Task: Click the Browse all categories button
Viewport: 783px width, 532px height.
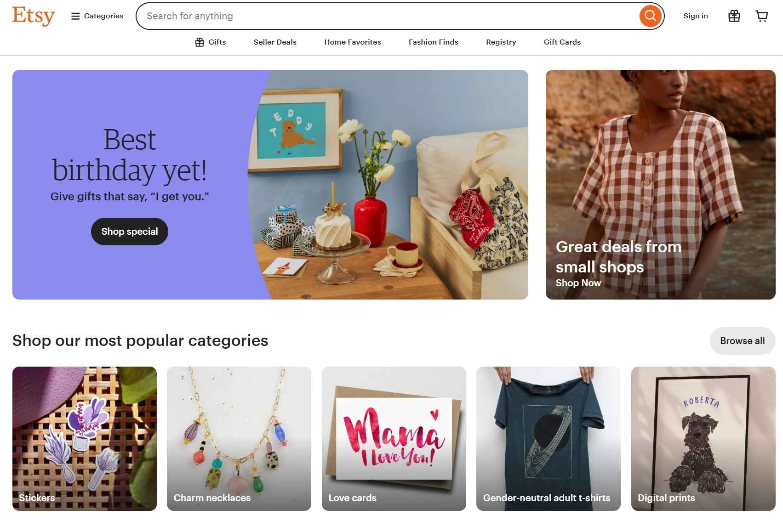Action: pyautogui.click(x=742, y=340)
